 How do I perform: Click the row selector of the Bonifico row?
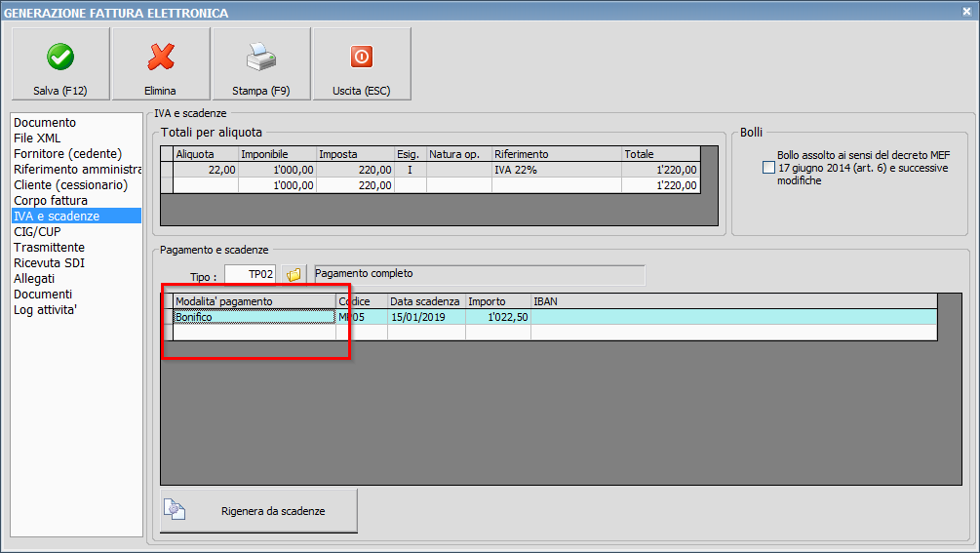coord(167,317)
